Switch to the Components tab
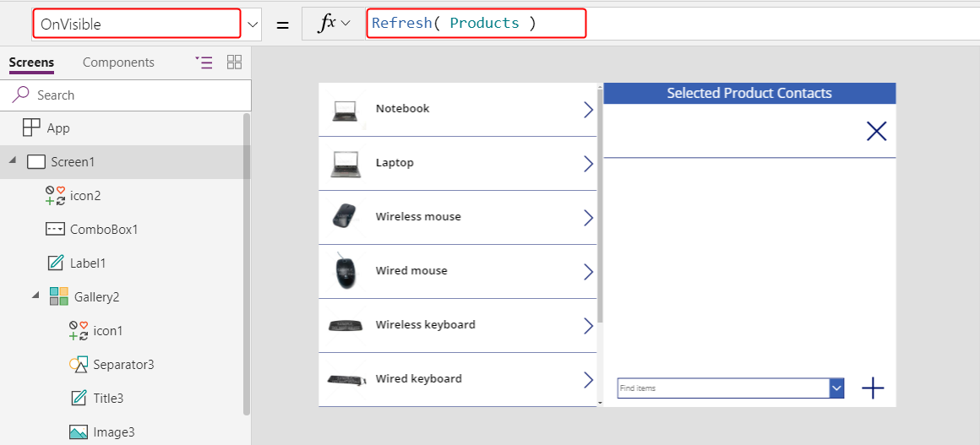Image resolution: width=980 pixels, height=445 pixels. coord(118,62)
